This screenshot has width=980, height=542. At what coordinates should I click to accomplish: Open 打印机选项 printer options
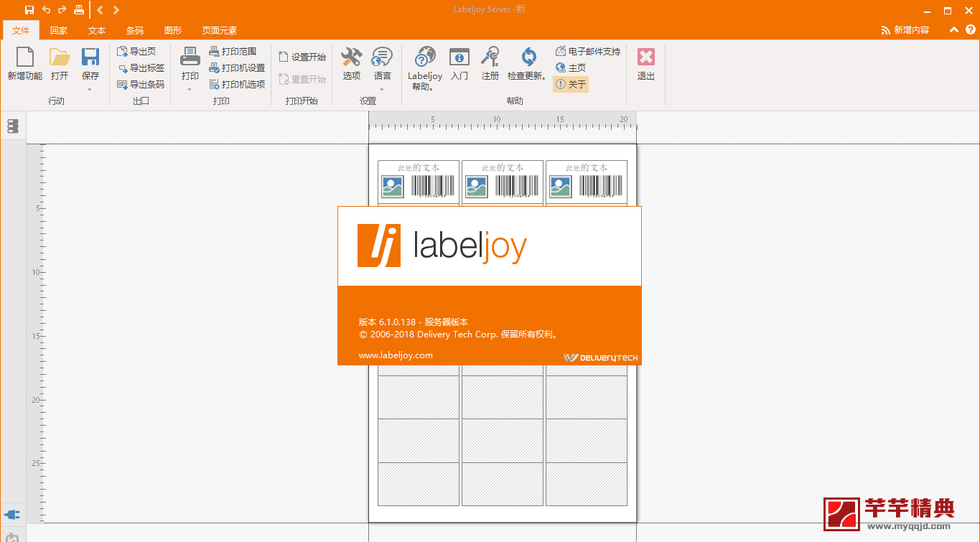pyautogui.click(x=238, y=85)
